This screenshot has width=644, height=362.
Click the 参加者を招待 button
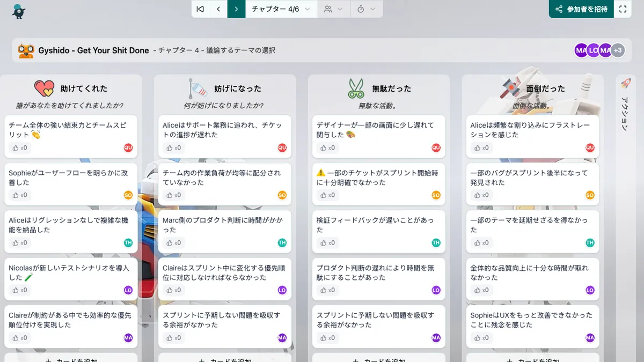(x=581, y=9)
